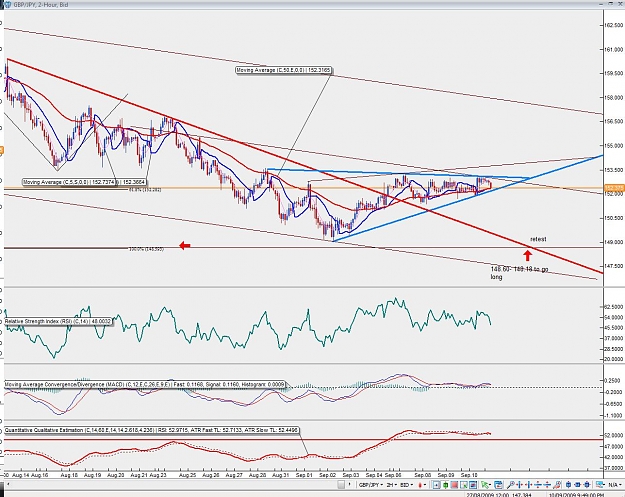
Task: Select the green cursor arrow tool
Action: (486, 485)
